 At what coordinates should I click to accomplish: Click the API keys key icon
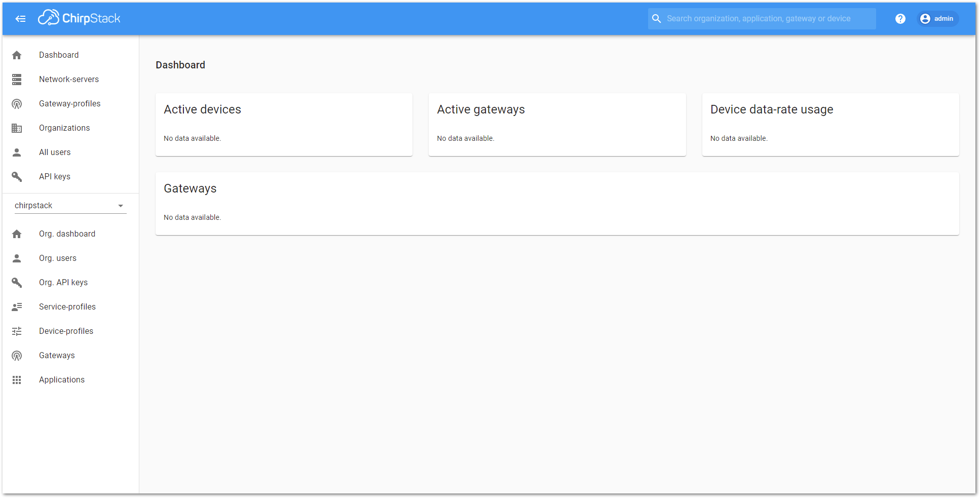pyautogui.click(x=17, y=177)
